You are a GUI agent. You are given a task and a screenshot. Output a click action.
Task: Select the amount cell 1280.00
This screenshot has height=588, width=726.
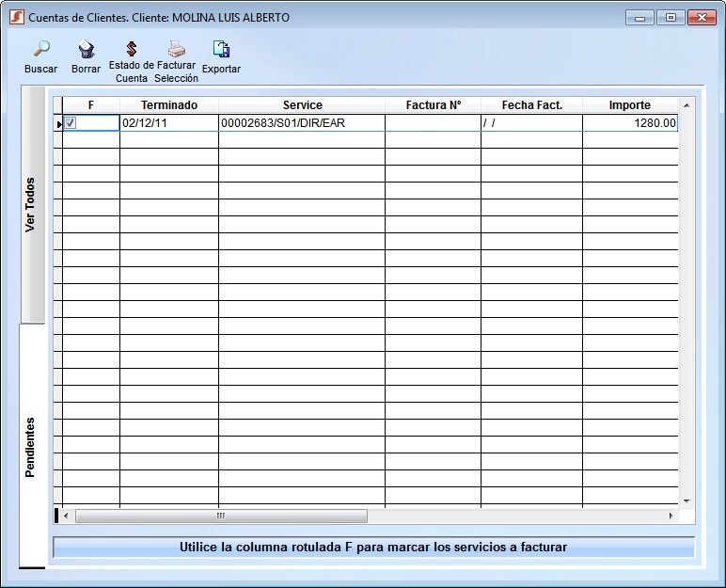630,123
